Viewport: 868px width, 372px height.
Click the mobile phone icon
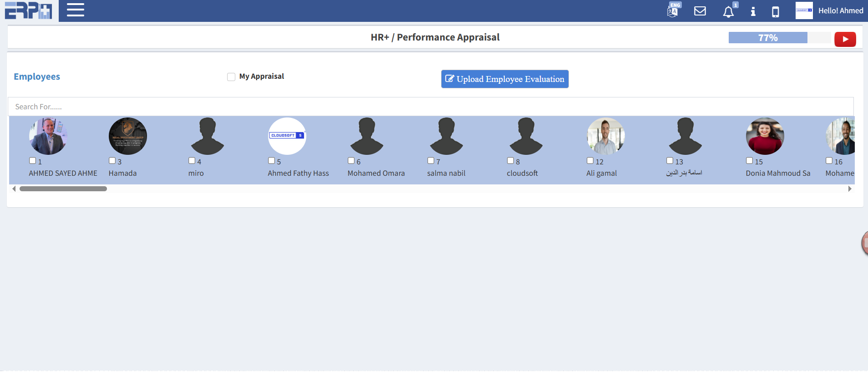pyautogui.click(x=775, y=11)
